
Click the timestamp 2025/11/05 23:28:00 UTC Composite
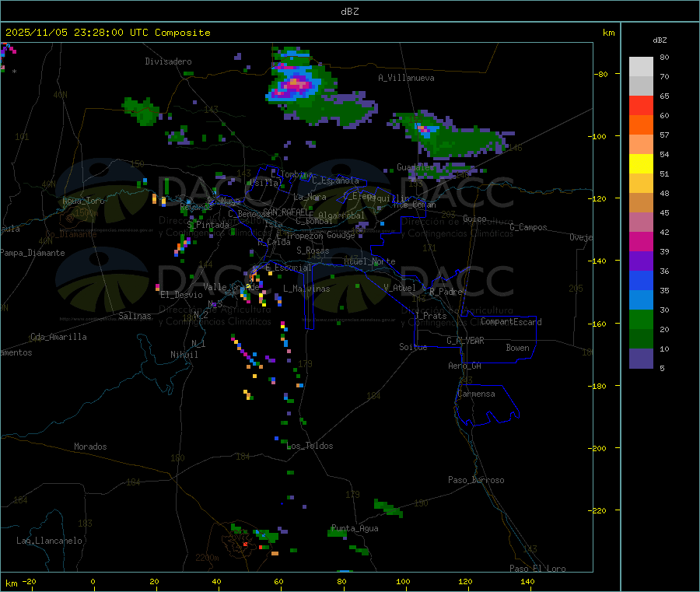coord(107,33)
